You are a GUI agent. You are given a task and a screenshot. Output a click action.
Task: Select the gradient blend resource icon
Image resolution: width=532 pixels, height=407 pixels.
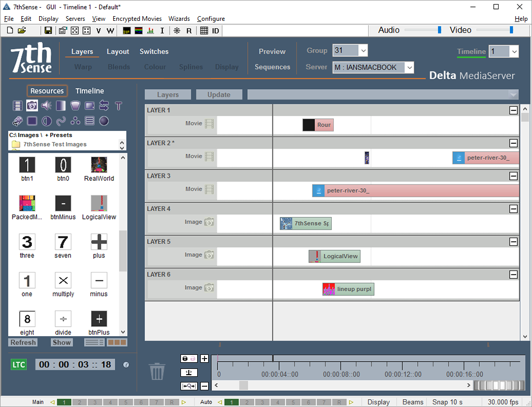[61, 106]
